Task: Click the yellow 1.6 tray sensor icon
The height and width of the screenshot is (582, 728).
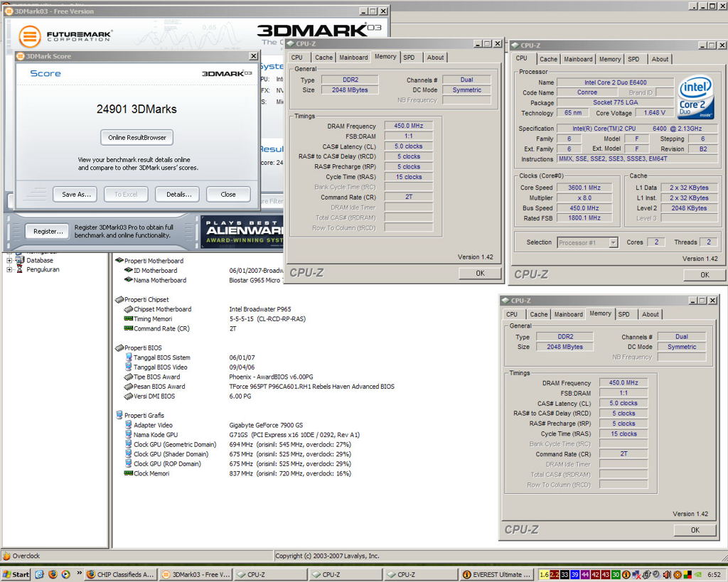Action: click(544, 575)
